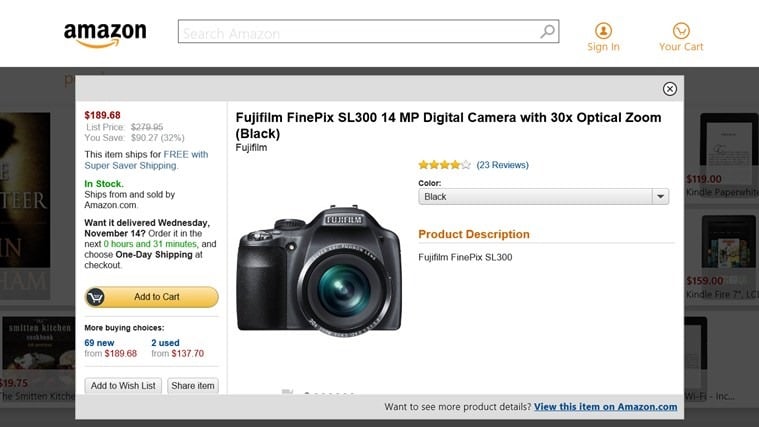This screenshot has width=759, height=427.
Task: Open the 2 used offers link
Action: pyautogui.click(x=166, y=343)
